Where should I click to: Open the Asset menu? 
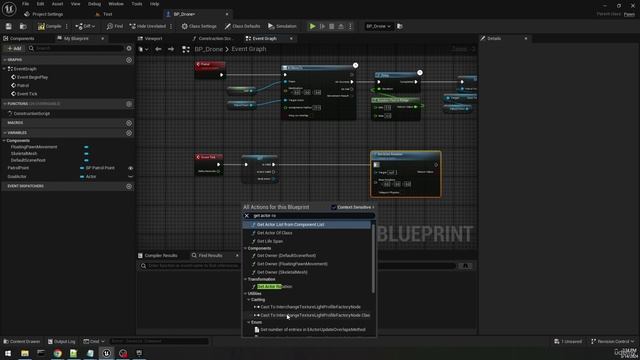point(57,4)
